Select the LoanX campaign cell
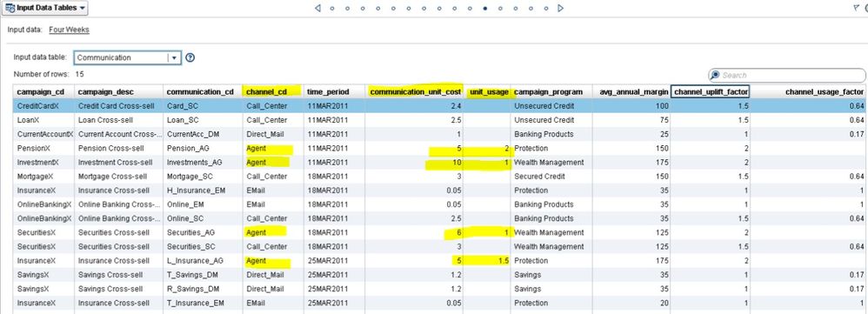Image resolution: width=868 pixels, height=314 pixels. (43, 120)
